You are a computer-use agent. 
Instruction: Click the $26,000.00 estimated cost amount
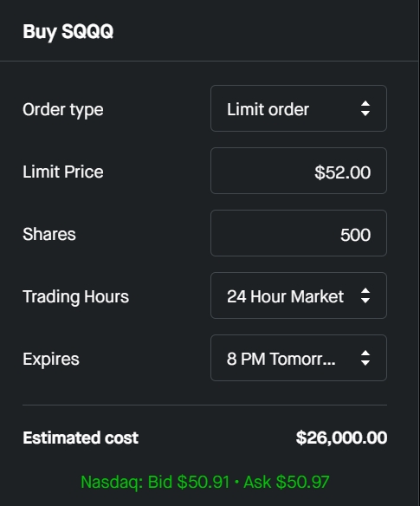pos(341,438)
